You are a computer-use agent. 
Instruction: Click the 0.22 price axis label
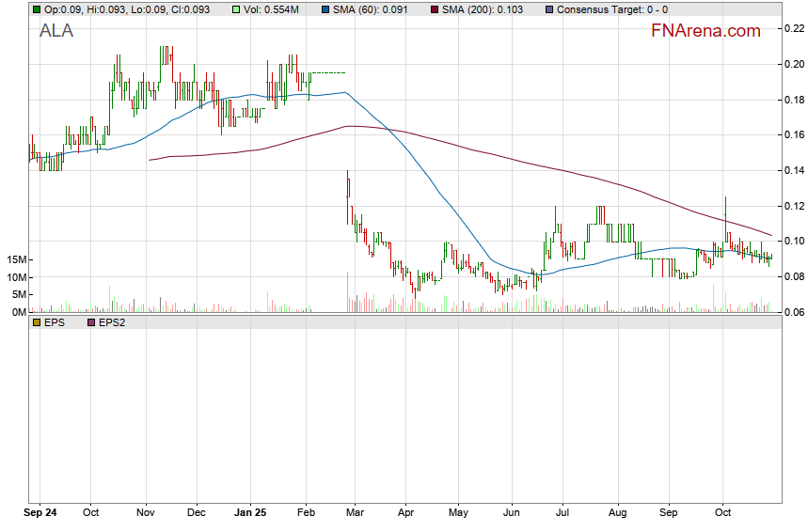pos(794,28)
